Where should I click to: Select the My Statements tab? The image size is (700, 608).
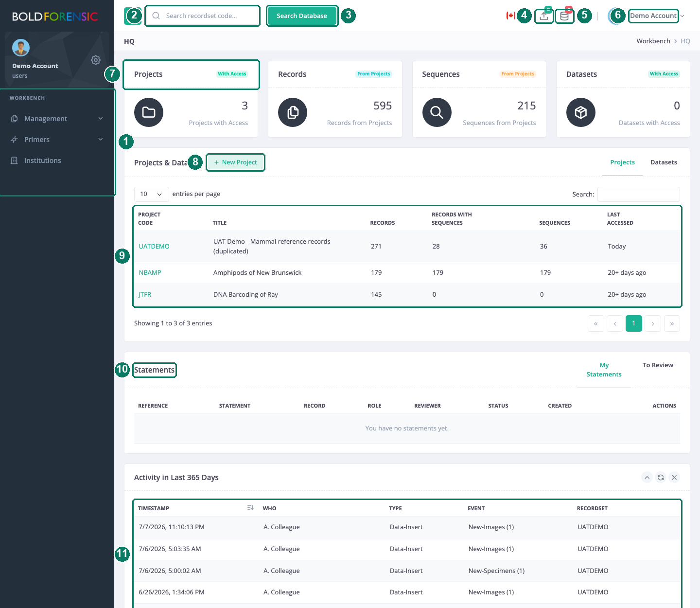pyautogui.click(x=604, y=370)
